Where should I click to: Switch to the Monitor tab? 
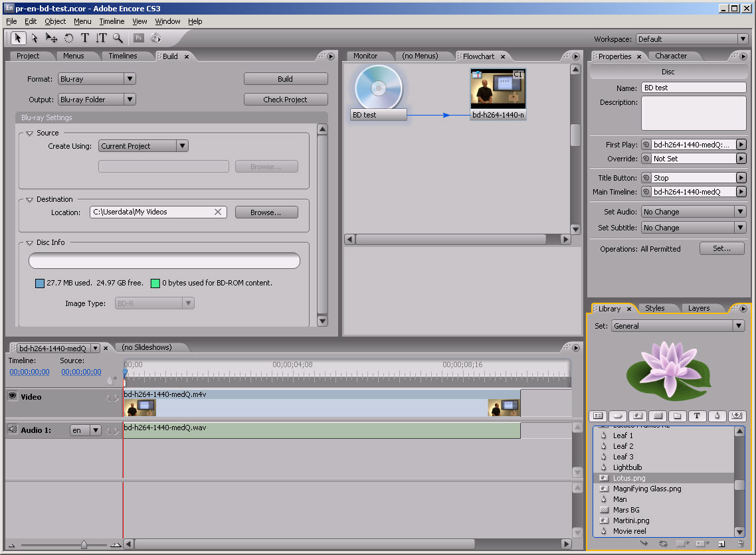click(x=365, y=56)
